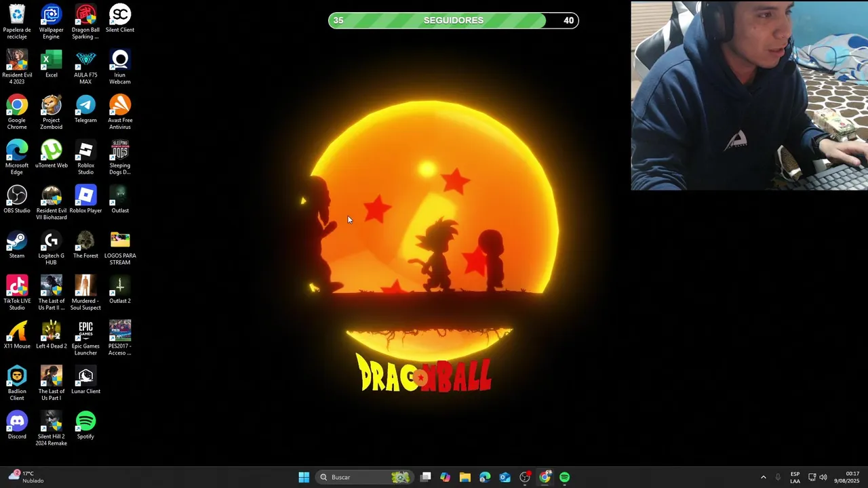Select the Dragon Ball Sparking shortcut
The image size is (868, 488).
(85, 22)
